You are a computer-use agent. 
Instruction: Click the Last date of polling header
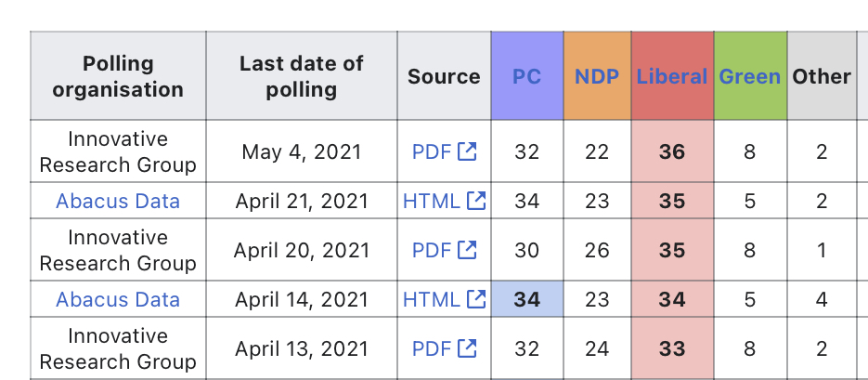(302, 76)
